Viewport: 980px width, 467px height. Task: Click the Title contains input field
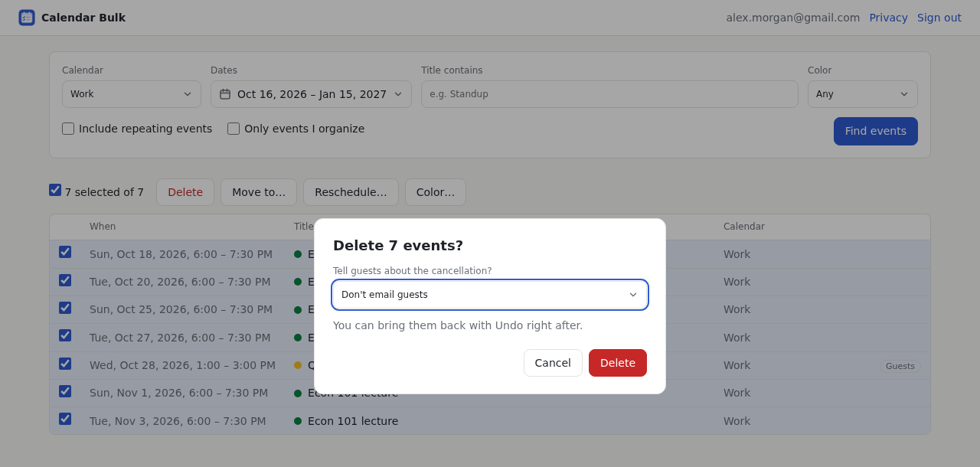pos(609,94)
